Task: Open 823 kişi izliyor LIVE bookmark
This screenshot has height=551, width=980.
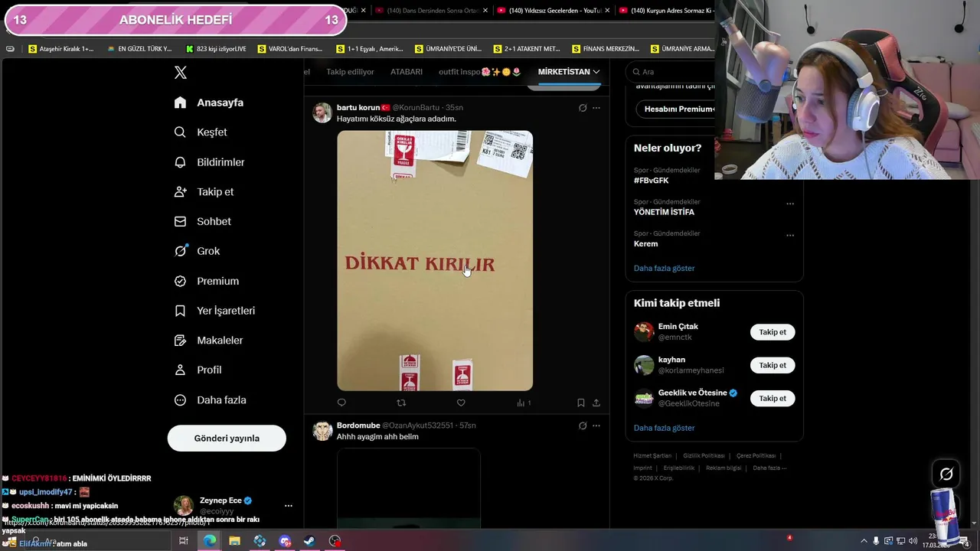Action: pyautogui.click(x=216, y=49)
